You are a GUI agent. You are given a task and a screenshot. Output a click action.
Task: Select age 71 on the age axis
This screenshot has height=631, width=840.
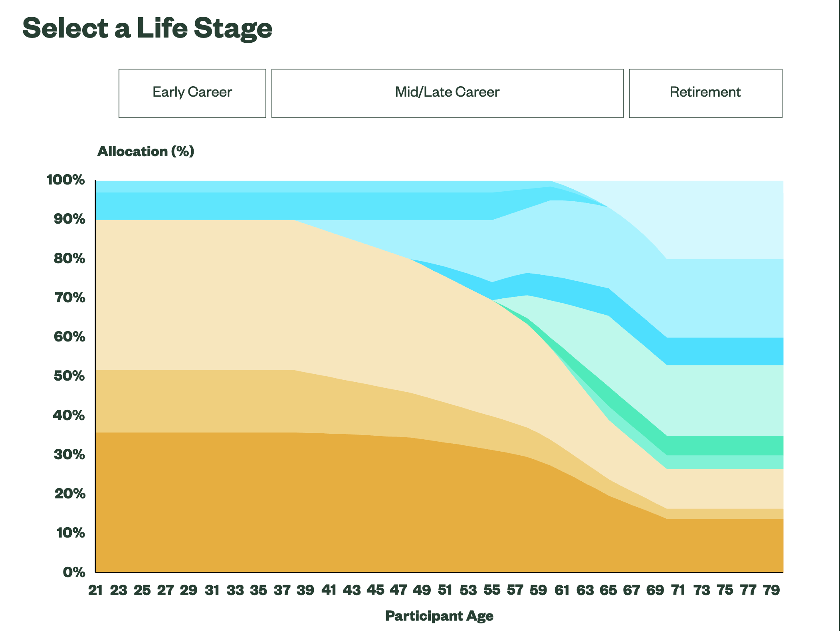pyautogui.click(x=678, y=590)
